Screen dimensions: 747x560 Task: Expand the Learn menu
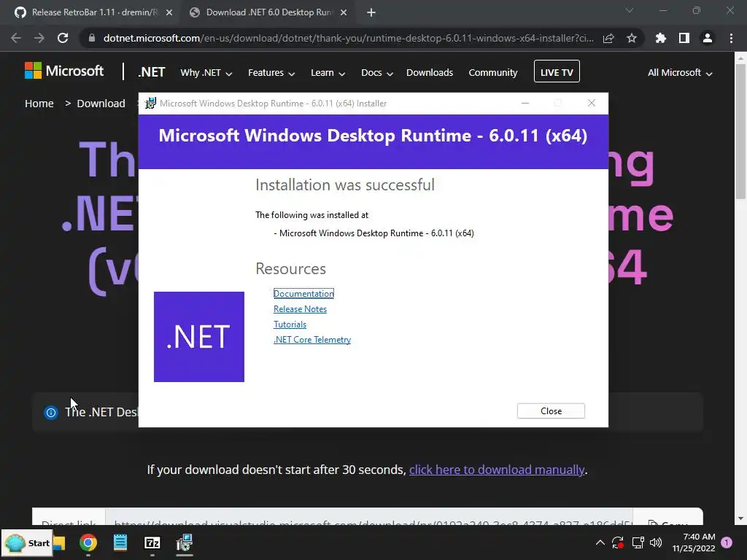(x=328, y=73)
